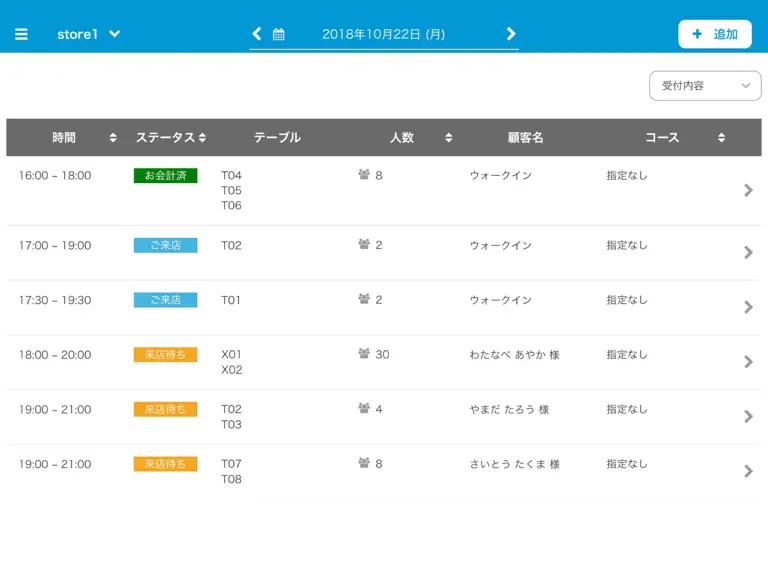
Task: Open details chevron for わたなべ あやか reservation
Action: pos(748,362)
